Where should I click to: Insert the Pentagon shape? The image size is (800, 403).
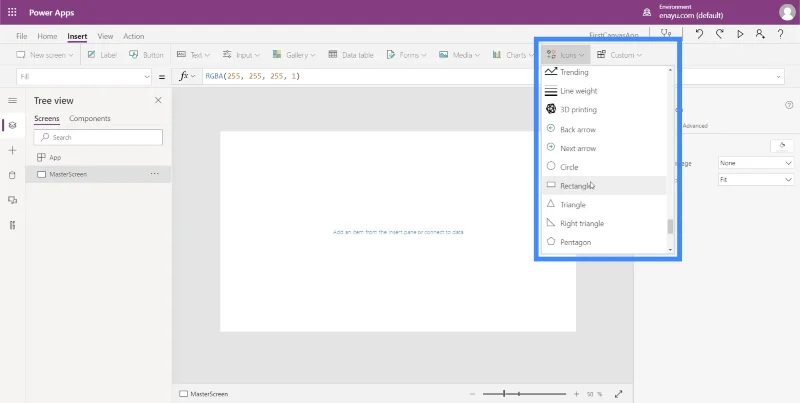click(605, 242)
